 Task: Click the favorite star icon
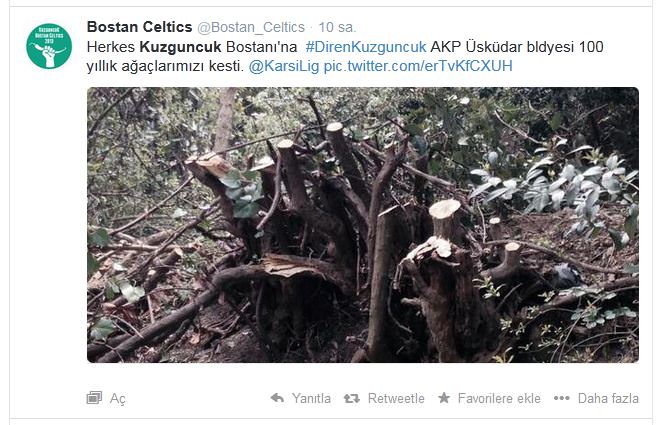click(444, 397)
